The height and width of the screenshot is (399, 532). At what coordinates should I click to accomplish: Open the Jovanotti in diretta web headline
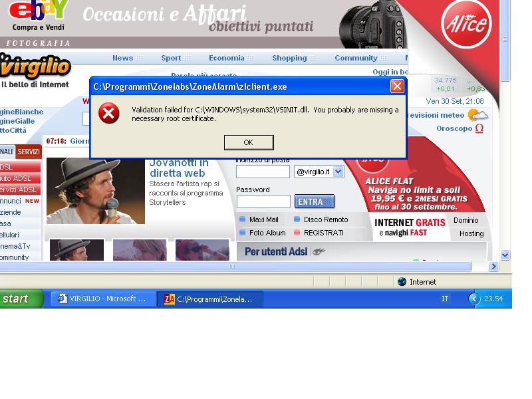pyautogui.click(x=179, y=168)
